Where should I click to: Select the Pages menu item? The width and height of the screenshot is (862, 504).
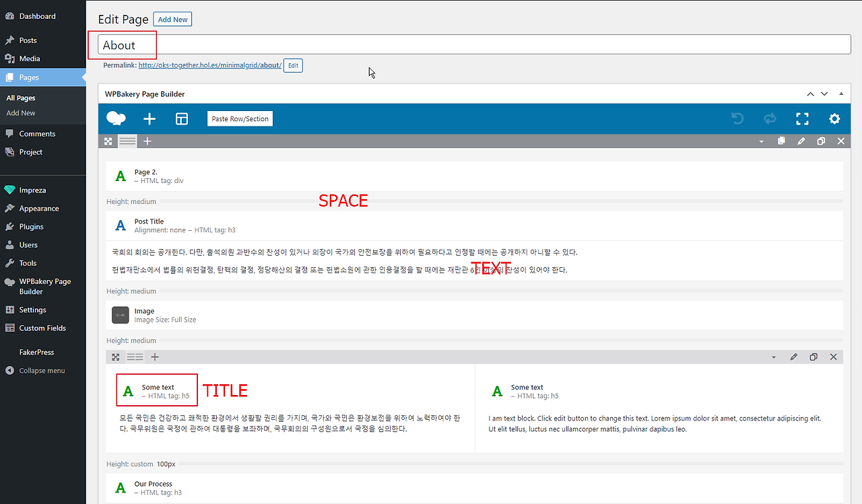[43, 77]
